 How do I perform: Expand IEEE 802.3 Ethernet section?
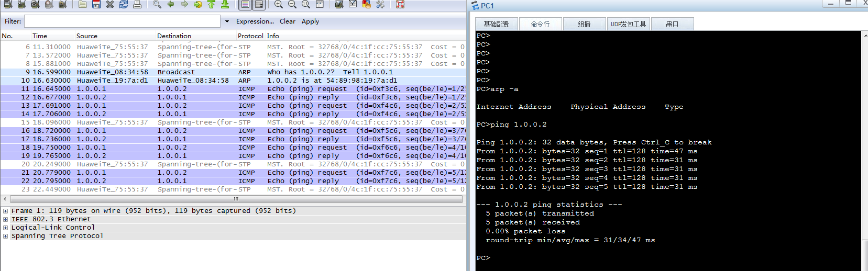point(6,219)
